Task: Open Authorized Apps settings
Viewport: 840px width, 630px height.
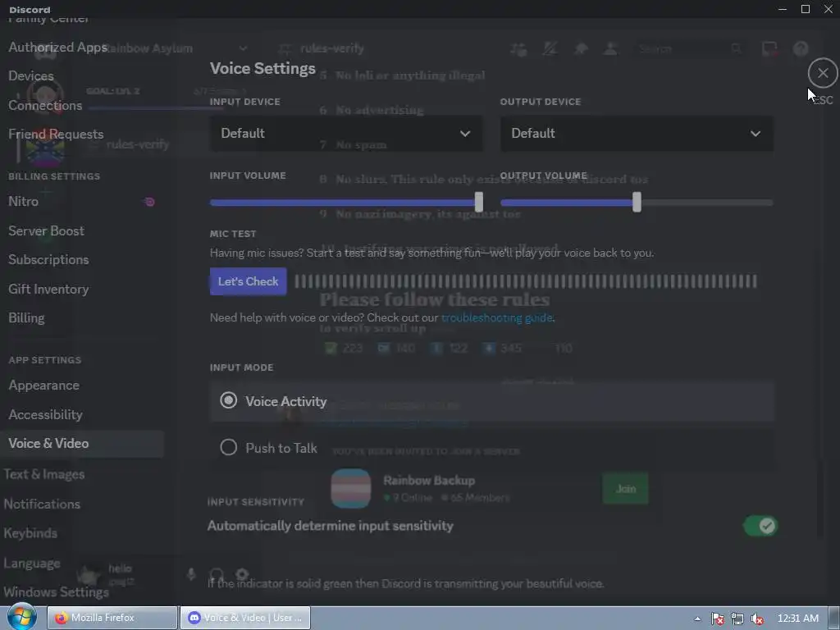Action: pyautogui.click(x=58, y=47)
